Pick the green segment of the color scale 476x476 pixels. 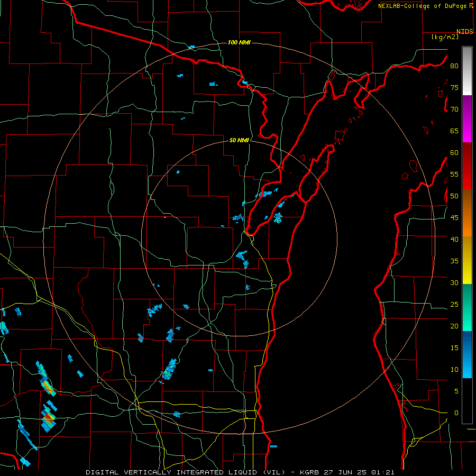467,307
